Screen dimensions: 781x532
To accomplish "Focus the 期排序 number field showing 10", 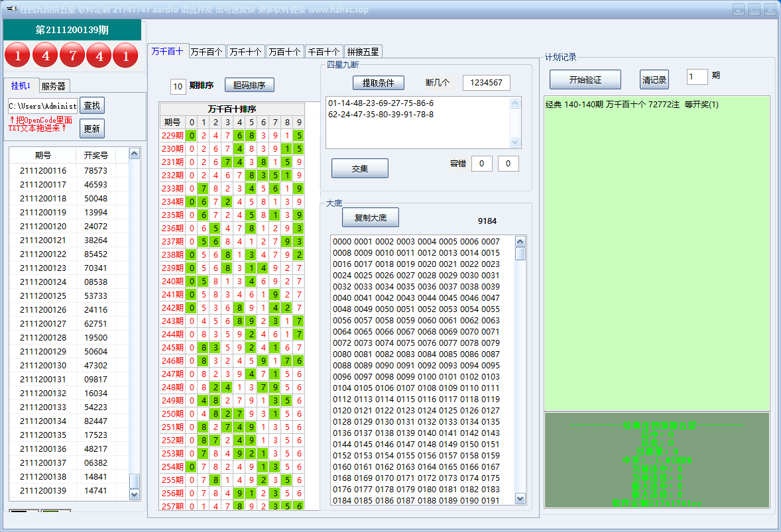I will coord(178,87).
